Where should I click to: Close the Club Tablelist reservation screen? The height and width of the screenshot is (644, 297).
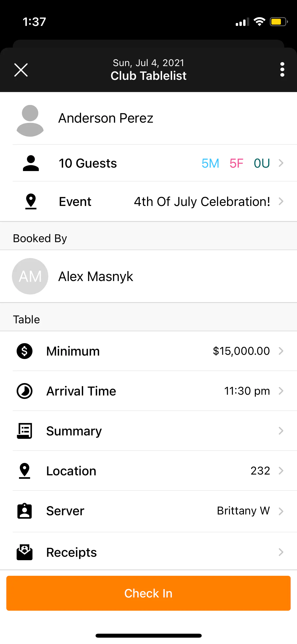21,70
